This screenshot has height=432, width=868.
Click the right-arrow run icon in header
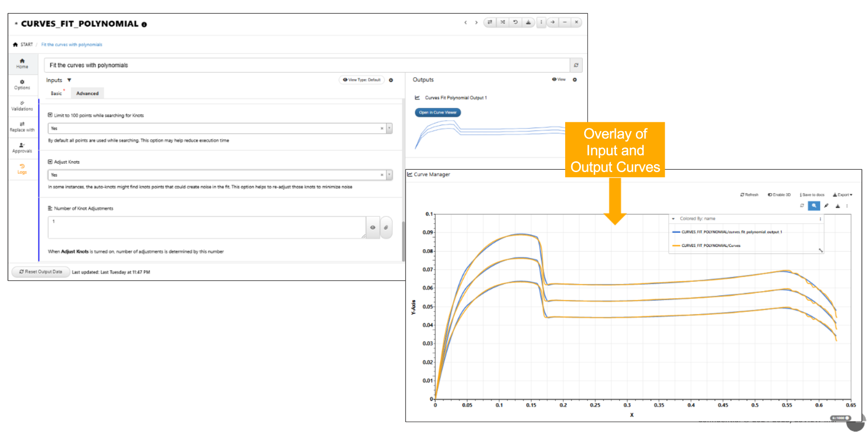553,22
